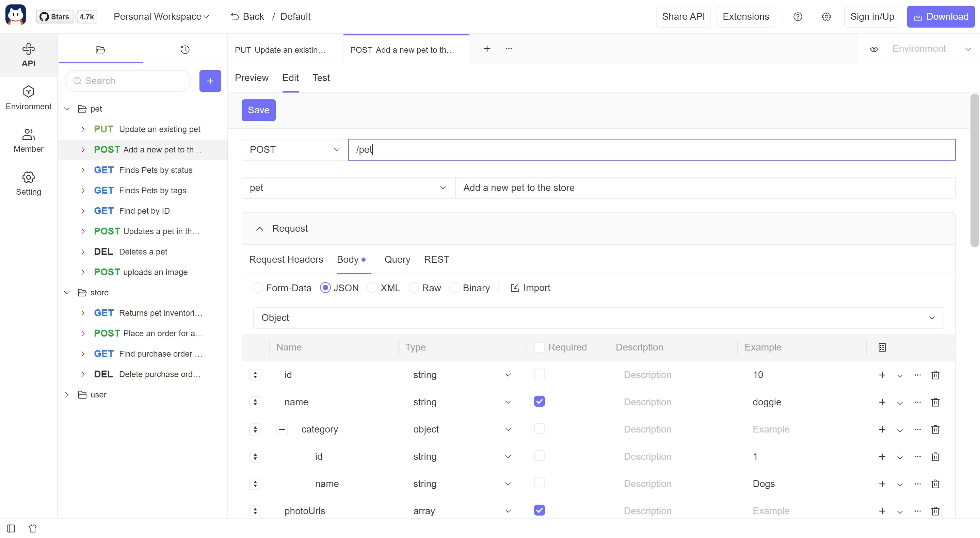Image resolution: width=980 pixels, height=538 pixels.
Task: Open the help question-mark icon
Action: (798, 17)
